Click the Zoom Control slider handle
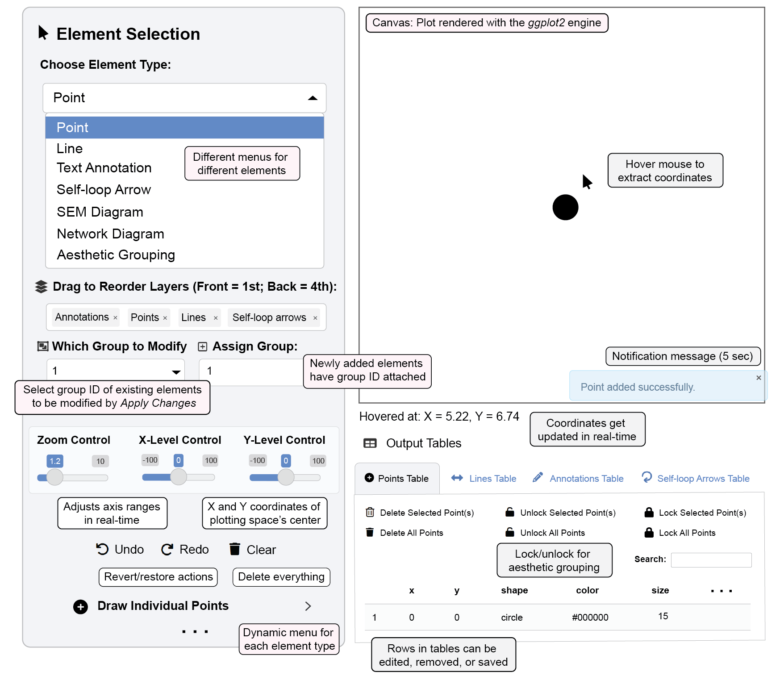Screen dimensions: 784x676 pos(55,477)
